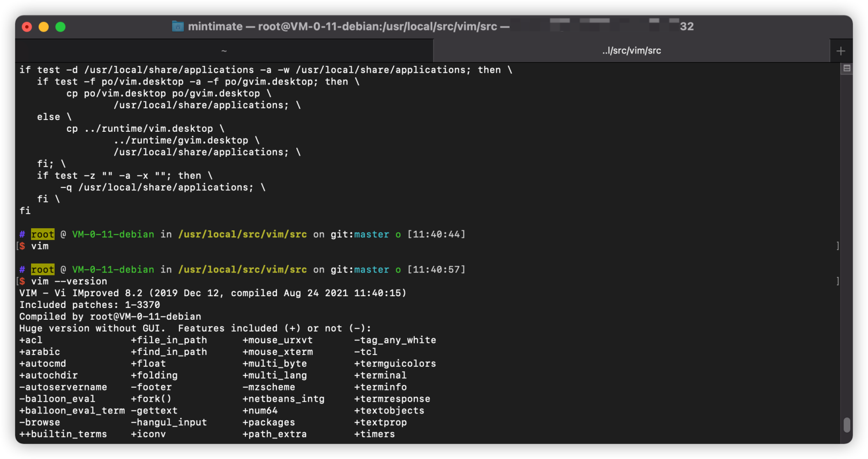Click the '+acl' feature entry
Viewport: 868px width, 459px height.
tap(31, 340)
